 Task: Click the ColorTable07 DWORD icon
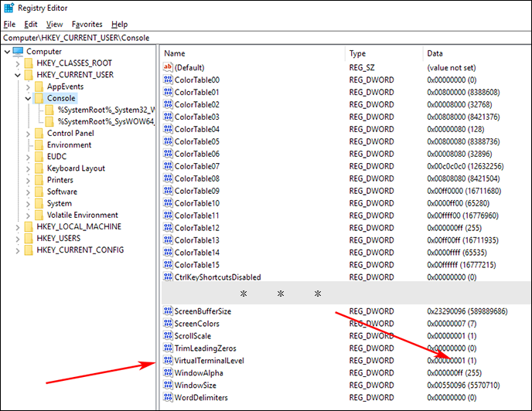click(x=168, y=166)
